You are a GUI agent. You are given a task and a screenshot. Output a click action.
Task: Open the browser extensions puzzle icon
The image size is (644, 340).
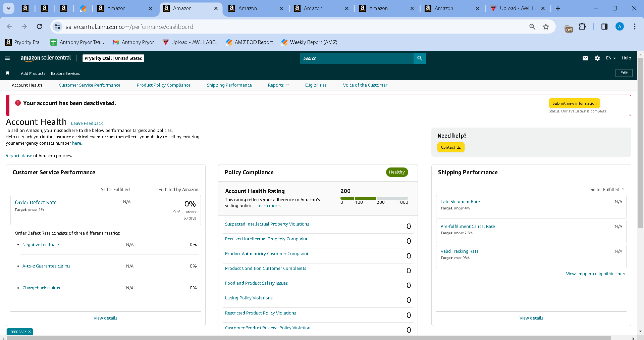click(583, 27)
